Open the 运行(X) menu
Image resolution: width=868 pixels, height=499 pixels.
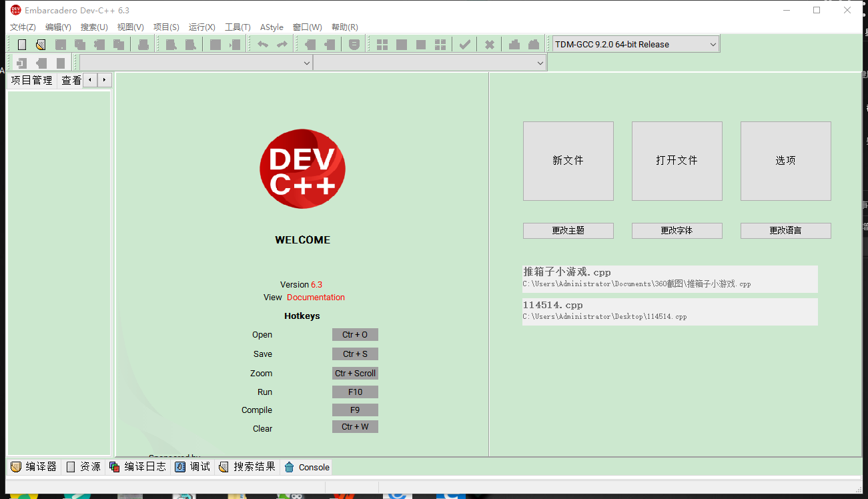[x=202, y=27]
